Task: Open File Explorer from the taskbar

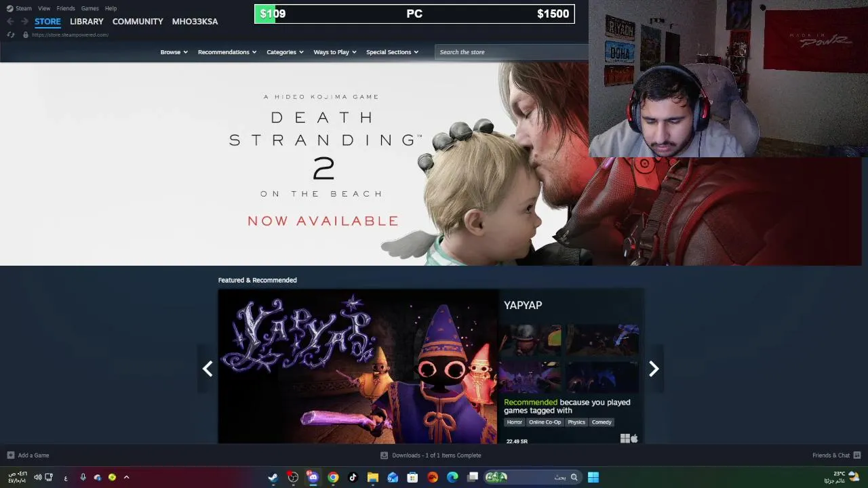Action: tap(373, 477)
